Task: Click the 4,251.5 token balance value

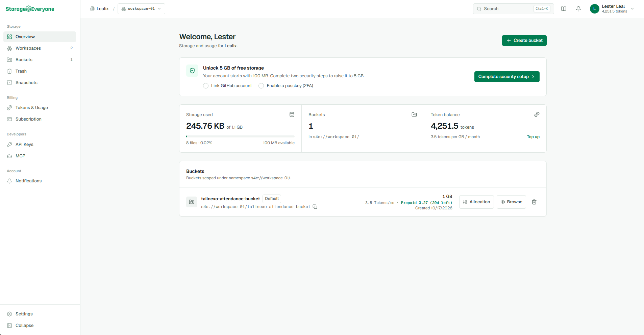Action: tap(444, 126)
